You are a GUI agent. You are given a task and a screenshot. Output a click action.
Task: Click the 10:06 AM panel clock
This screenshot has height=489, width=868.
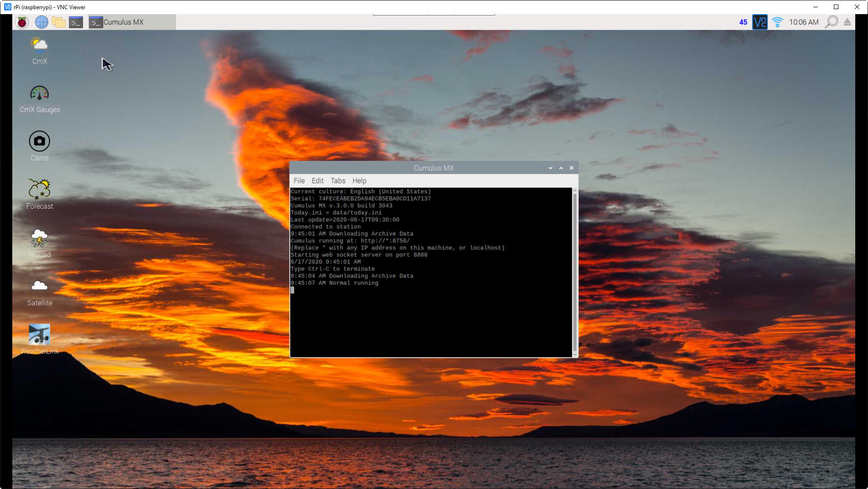click(804, 22)
